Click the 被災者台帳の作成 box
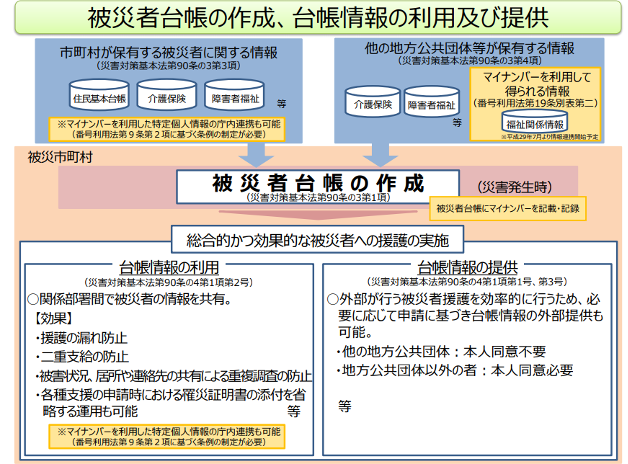This screenshot has width=628, height=464. [318, 187]
